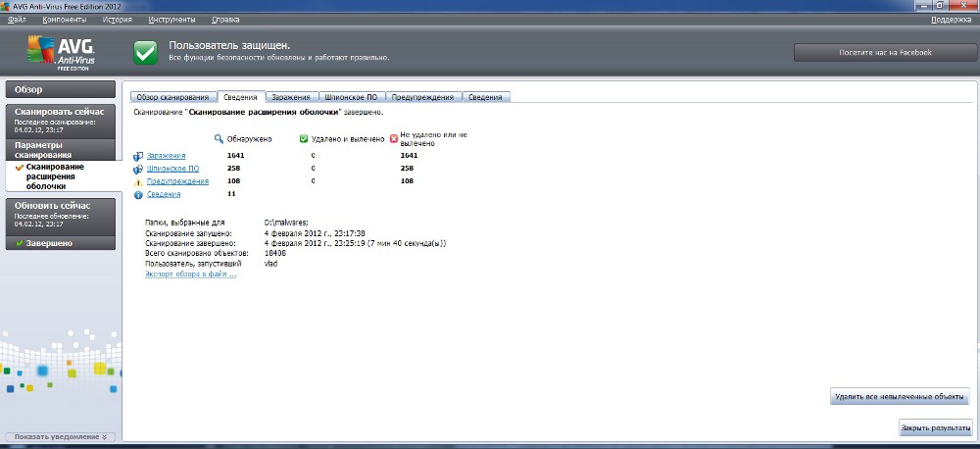The width and height of the screenshot is (980, 449).
Task: Click the yellow warning triangle icon
Action: (138, 181)
